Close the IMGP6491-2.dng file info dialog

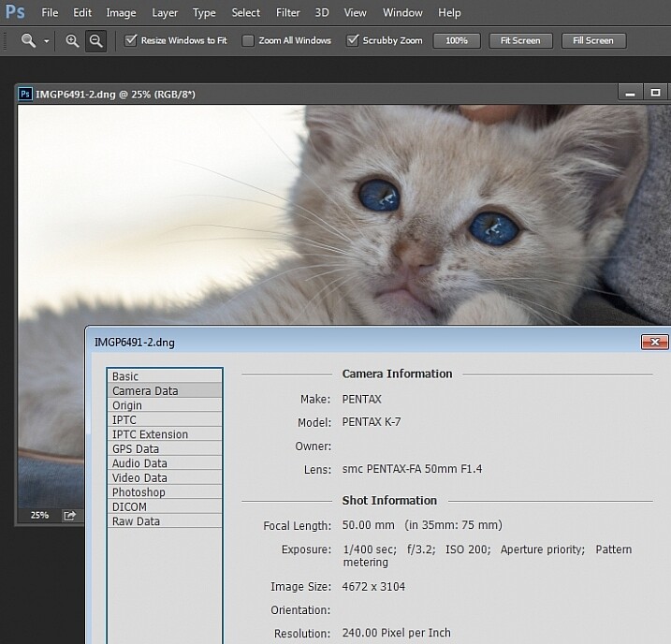pyautogui.click(x=654, y=342)
